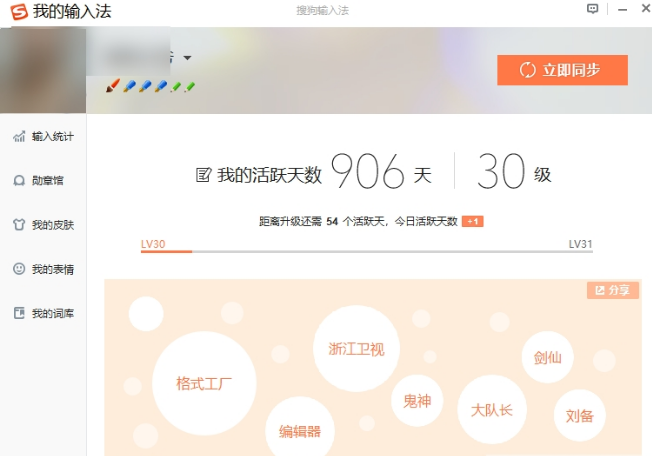This screenshot has height=456, width=652.
Task: Click the level progress bar
Action: coord(367,251)
